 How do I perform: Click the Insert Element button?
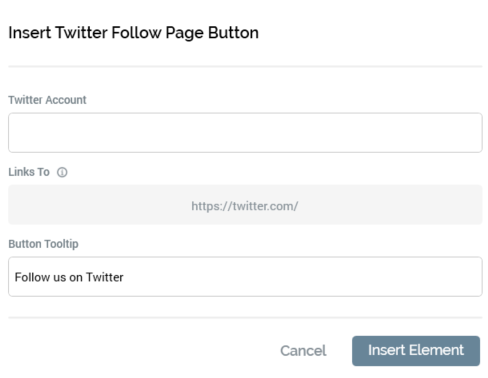point(416,351)
